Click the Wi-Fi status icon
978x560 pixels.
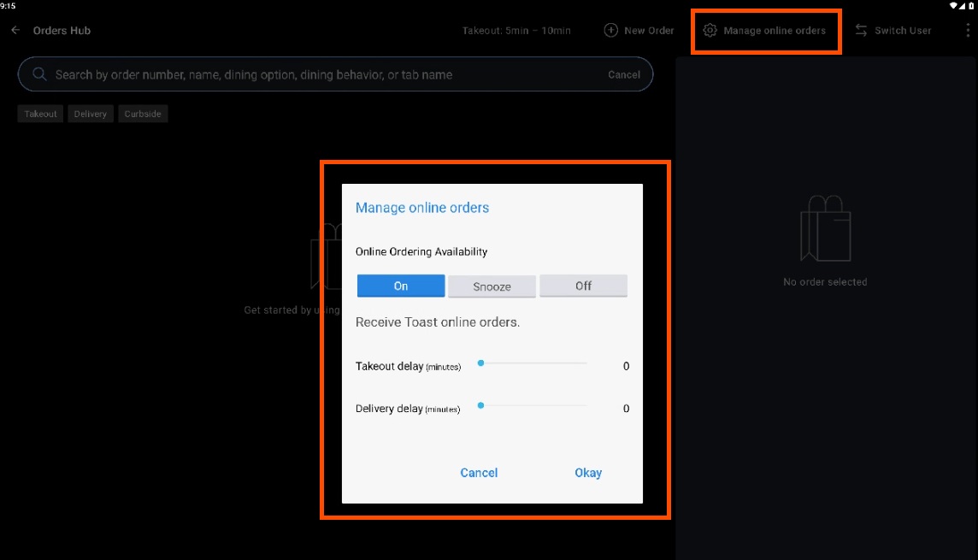[955, 5]
